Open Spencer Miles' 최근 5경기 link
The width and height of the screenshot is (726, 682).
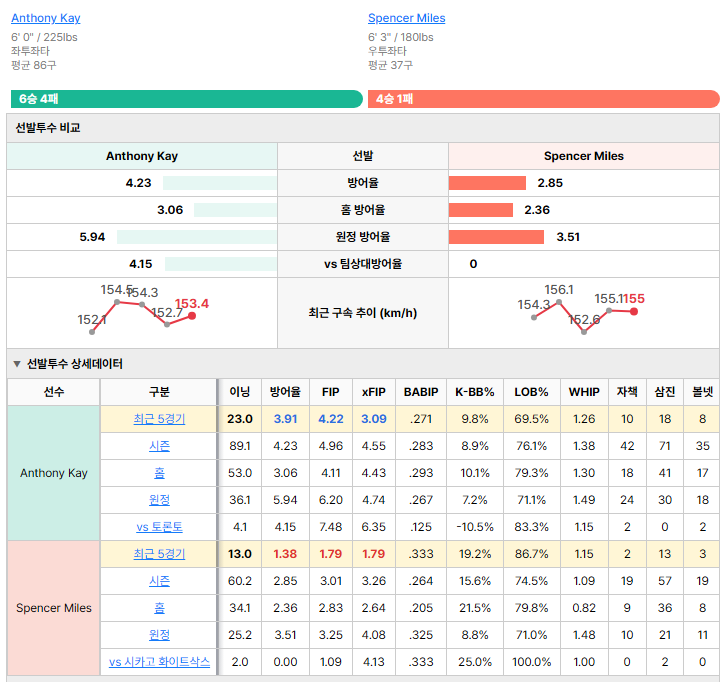pyautogui.click(x=159, y=554)
